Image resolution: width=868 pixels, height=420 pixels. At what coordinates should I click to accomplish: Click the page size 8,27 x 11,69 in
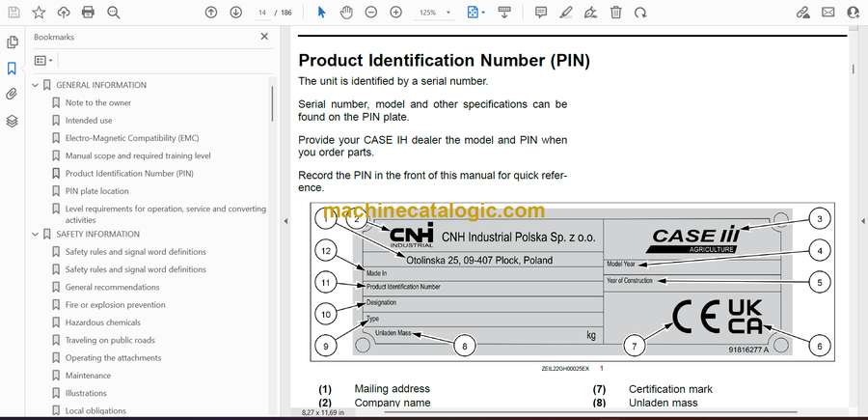point(323,412)
